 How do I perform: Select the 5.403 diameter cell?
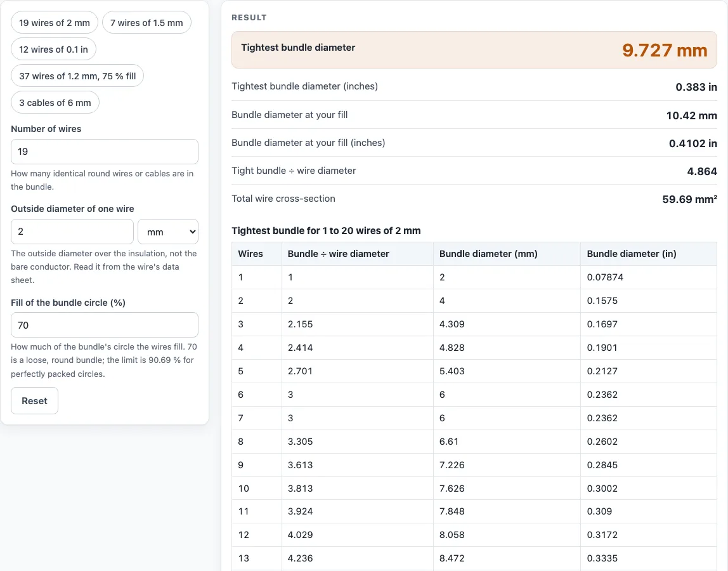coord(507,371)
